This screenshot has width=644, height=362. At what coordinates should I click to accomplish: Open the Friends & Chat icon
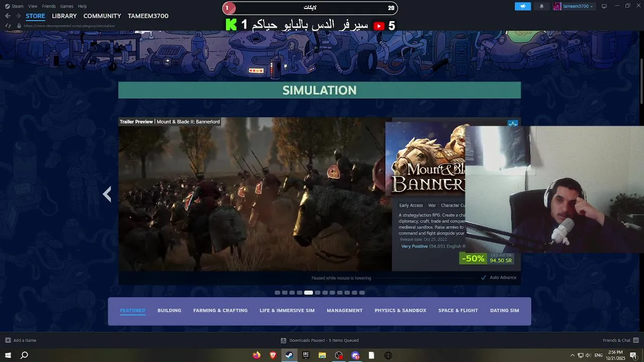[636, 340]
